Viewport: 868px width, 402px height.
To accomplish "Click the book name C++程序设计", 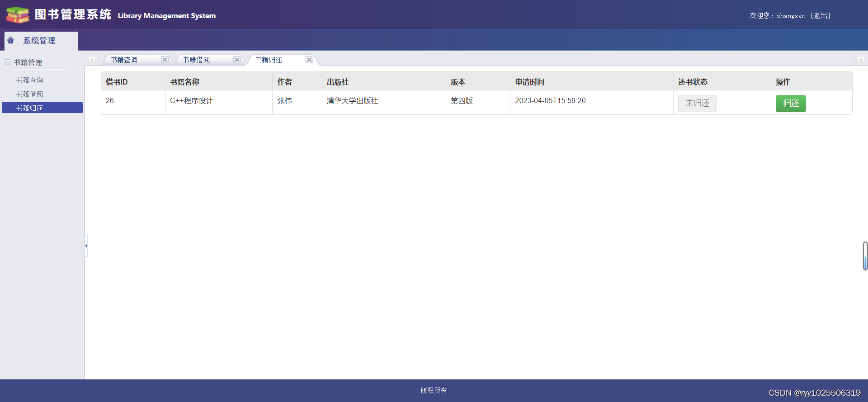I will tap(191, 100).
